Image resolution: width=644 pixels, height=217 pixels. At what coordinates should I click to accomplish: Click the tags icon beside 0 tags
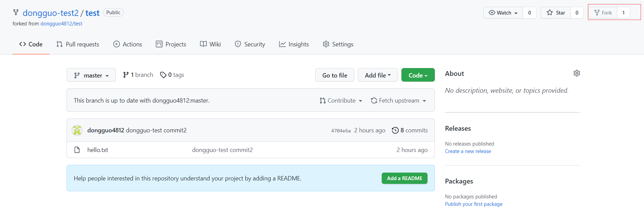click(x=163, y=75)
